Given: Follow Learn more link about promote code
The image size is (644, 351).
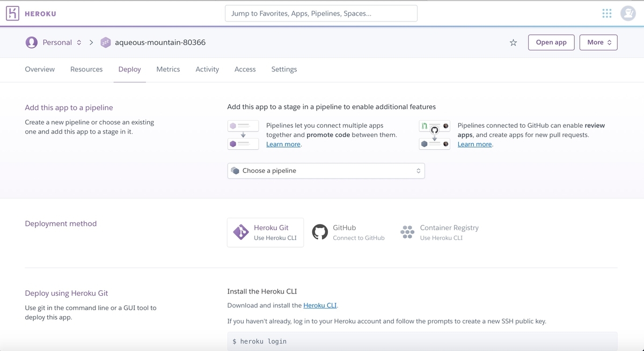Looking at the screenshot, I should pyautogui.click(x=283, y=144).
